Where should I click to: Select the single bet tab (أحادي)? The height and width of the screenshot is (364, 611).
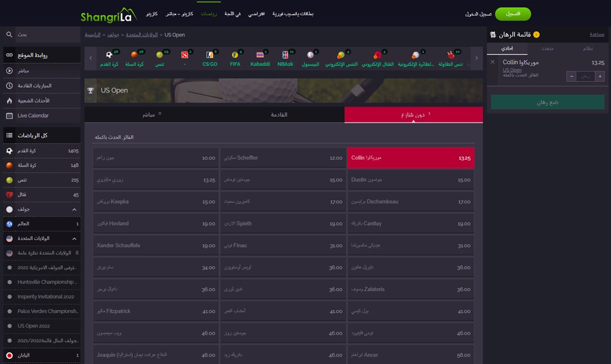507,48
